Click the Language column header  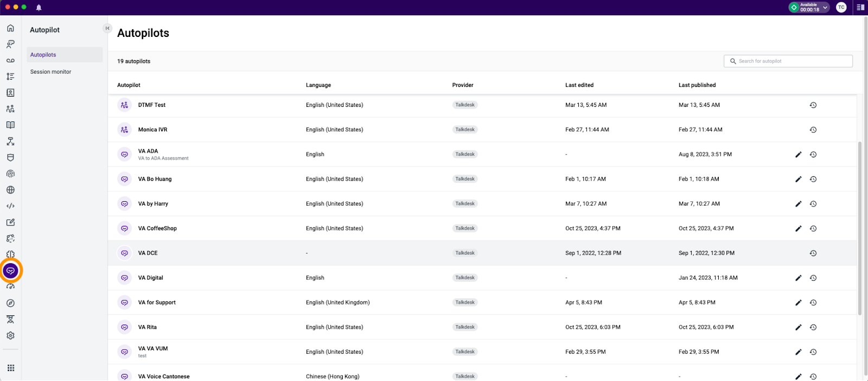318,85
